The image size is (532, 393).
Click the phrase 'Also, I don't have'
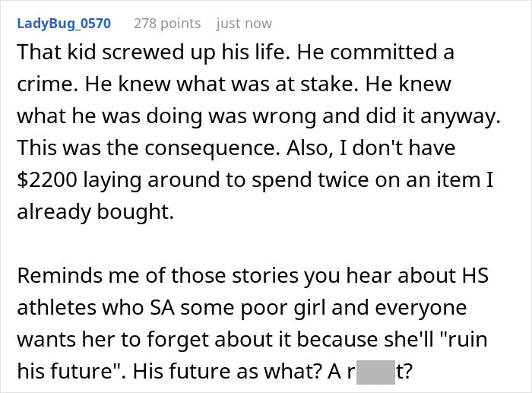[371, 148]
